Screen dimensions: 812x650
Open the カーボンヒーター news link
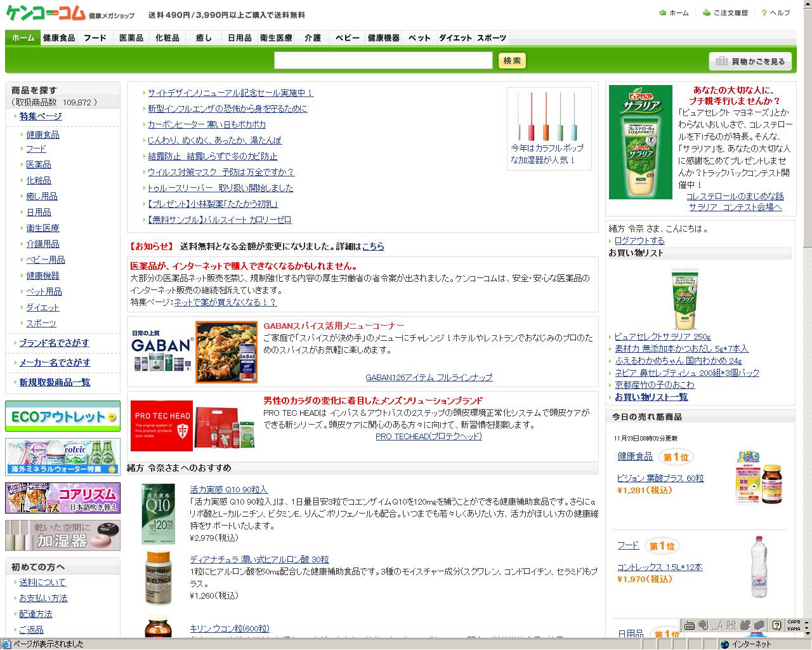(x=207, y=124)
